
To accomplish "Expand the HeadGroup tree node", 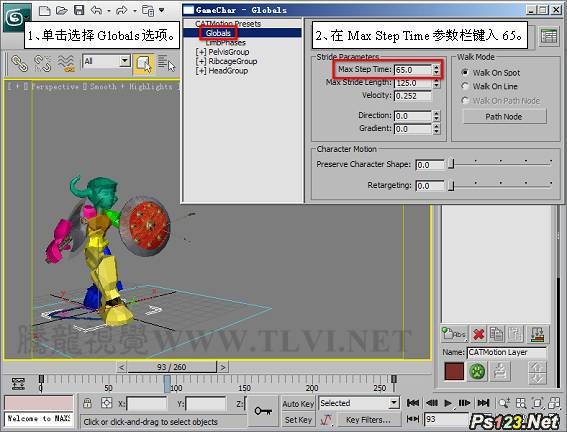I will click(x=201, y=71).
